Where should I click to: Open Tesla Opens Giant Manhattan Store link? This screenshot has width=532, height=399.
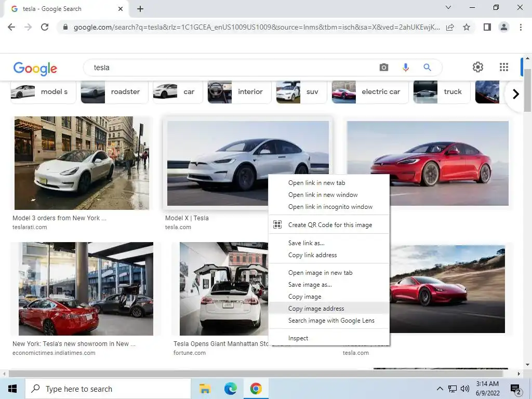click(221, 344)
